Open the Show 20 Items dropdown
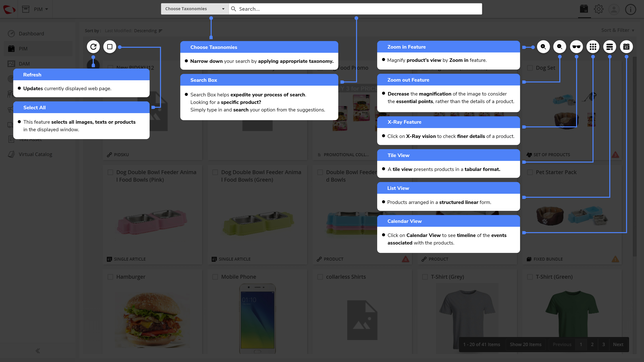Image resolution: width=644 pixels, height=362 pixels. tap(525, 344)
